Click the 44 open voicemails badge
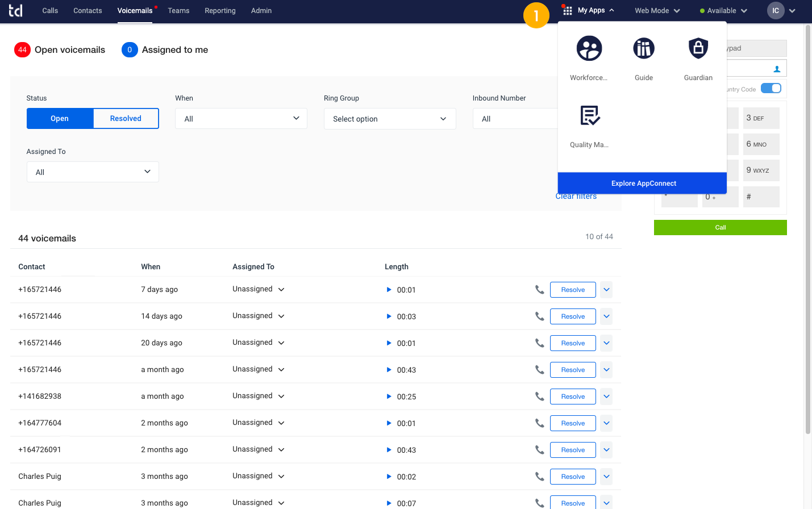This screenshot has height=509, width=812. pyautogui.click(x=22, y=50)
